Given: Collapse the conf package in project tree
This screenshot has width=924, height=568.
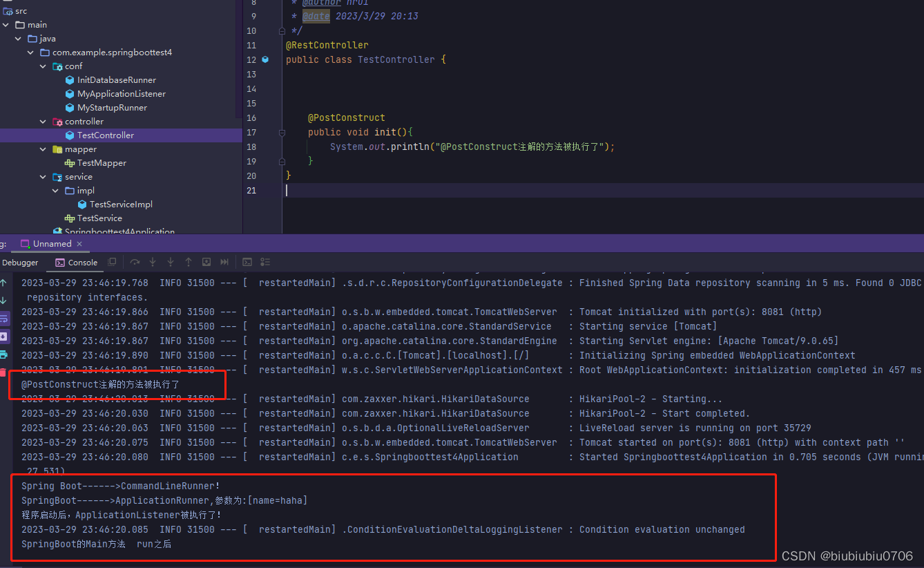Looking at the screenshot, I should [x=43, y=66].
